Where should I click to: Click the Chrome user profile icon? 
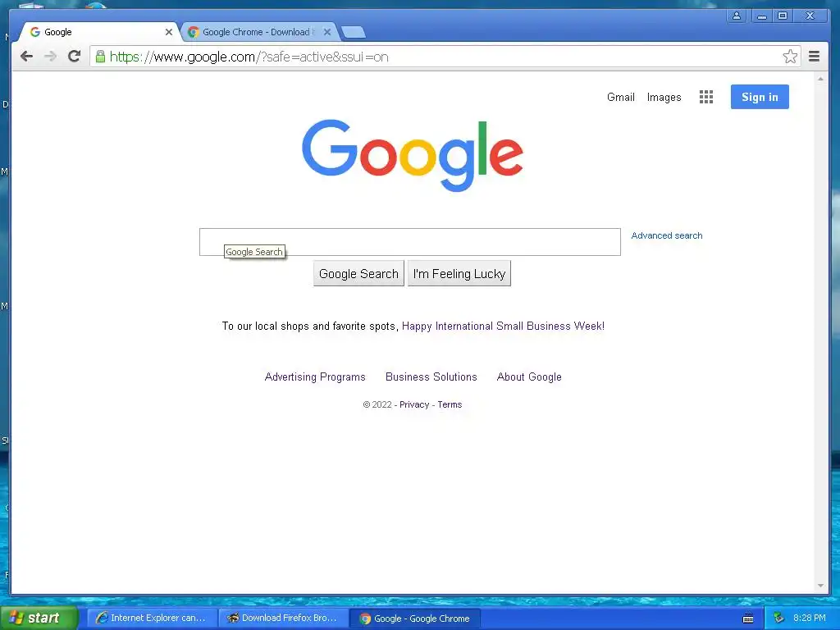coord(737,16)
